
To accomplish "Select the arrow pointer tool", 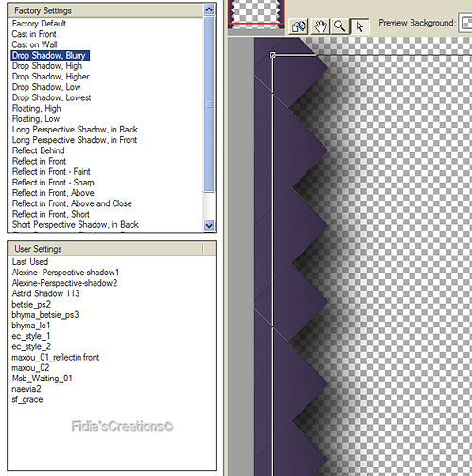I will 359,26.
